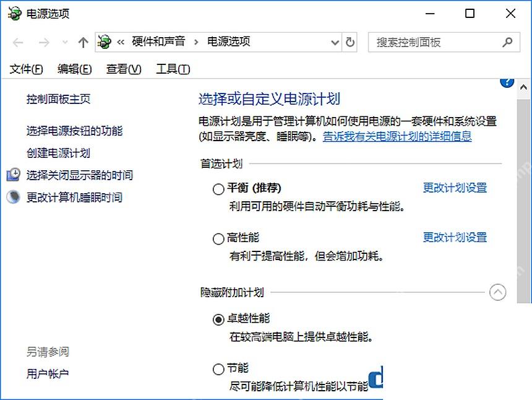Image resolution: width=532 pixels, height=400 pixels.
Task: Click the back navigation arrow
Action: coord(18,43)
